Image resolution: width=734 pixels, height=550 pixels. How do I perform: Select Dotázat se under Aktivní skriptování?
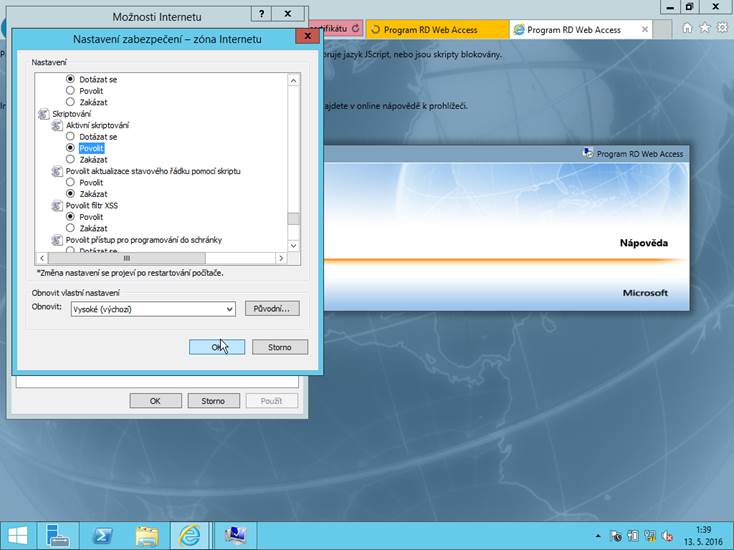point(70,136)
